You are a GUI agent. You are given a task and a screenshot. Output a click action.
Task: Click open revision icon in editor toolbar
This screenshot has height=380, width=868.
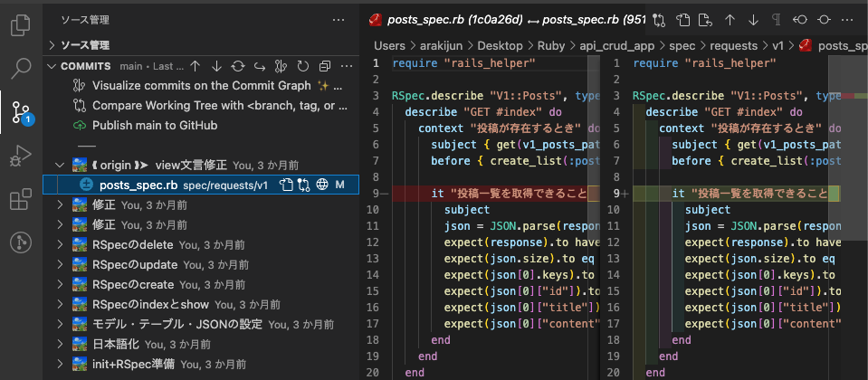[x=704, y=20]
